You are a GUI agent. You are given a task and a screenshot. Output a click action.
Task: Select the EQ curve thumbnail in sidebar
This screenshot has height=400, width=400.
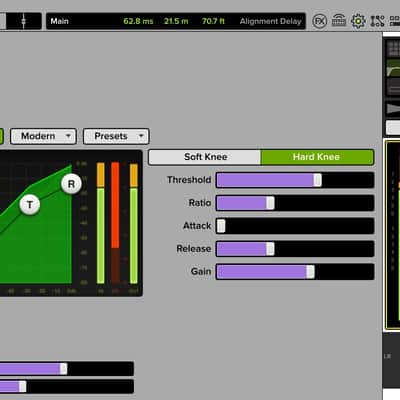click(x=393, y=68)
